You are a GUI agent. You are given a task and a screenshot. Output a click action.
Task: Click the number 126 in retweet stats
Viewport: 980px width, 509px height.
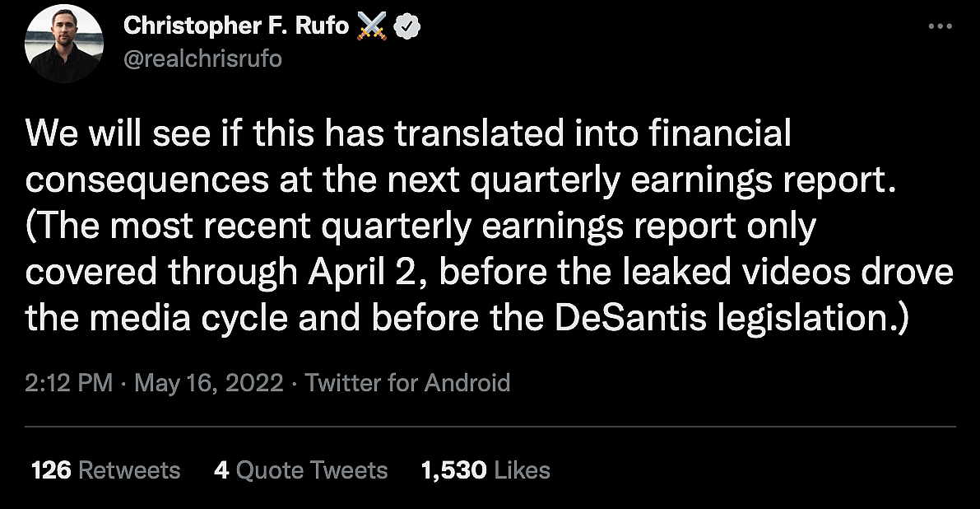50,470
